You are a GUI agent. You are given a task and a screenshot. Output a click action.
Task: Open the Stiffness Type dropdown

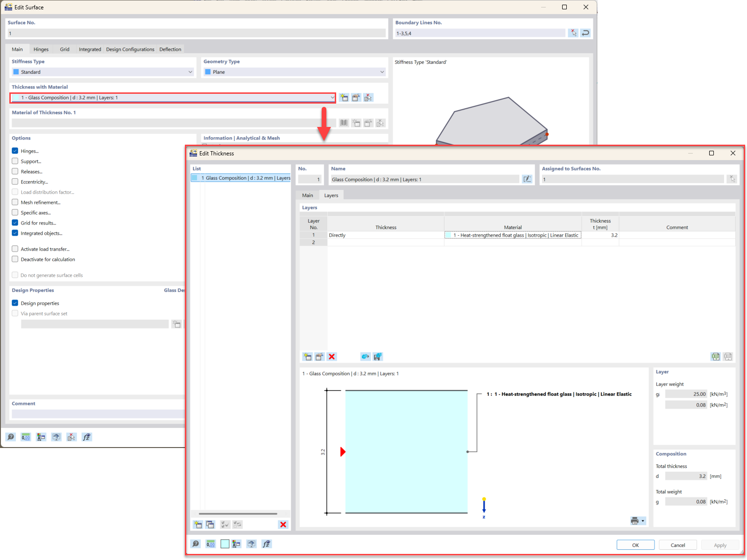coord(190,72)
